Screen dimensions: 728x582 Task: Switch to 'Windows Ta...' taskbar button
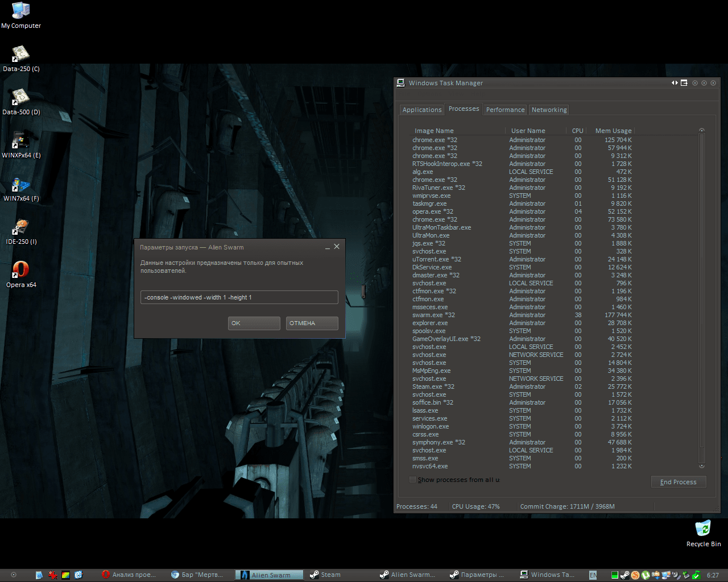550,575
